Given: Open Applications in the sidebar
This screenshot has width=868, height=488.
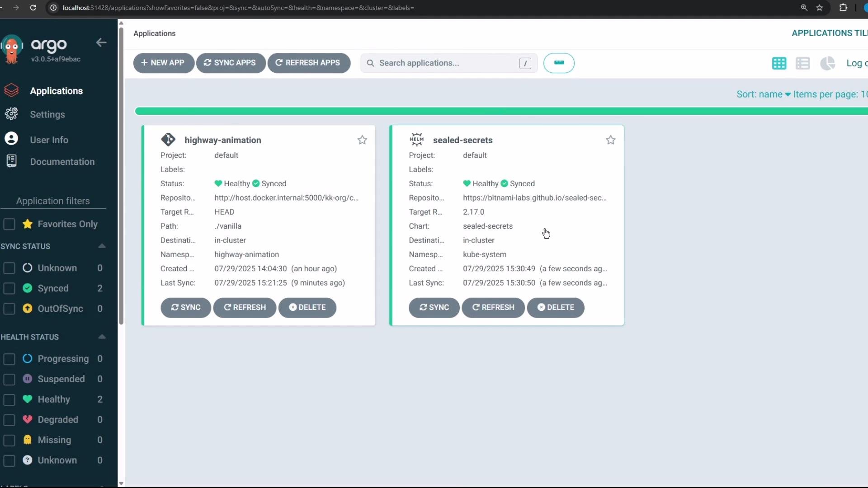Looking at the screenshot, I should point(56,91).
